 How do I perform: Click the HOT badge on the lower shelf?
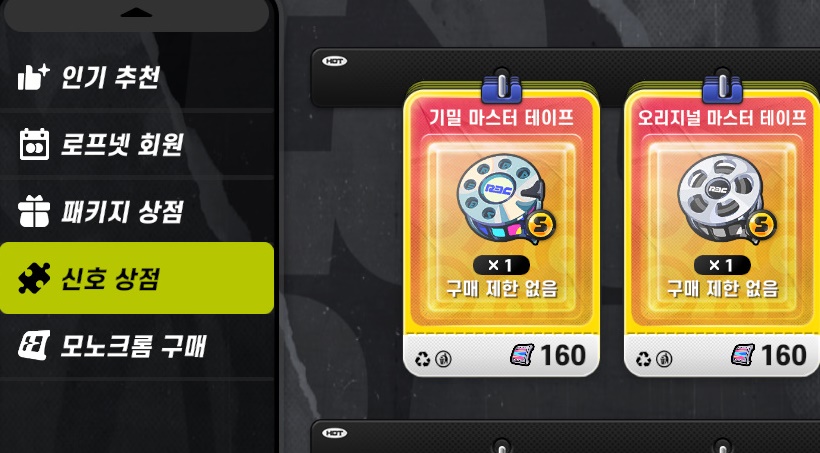point(334,433)
